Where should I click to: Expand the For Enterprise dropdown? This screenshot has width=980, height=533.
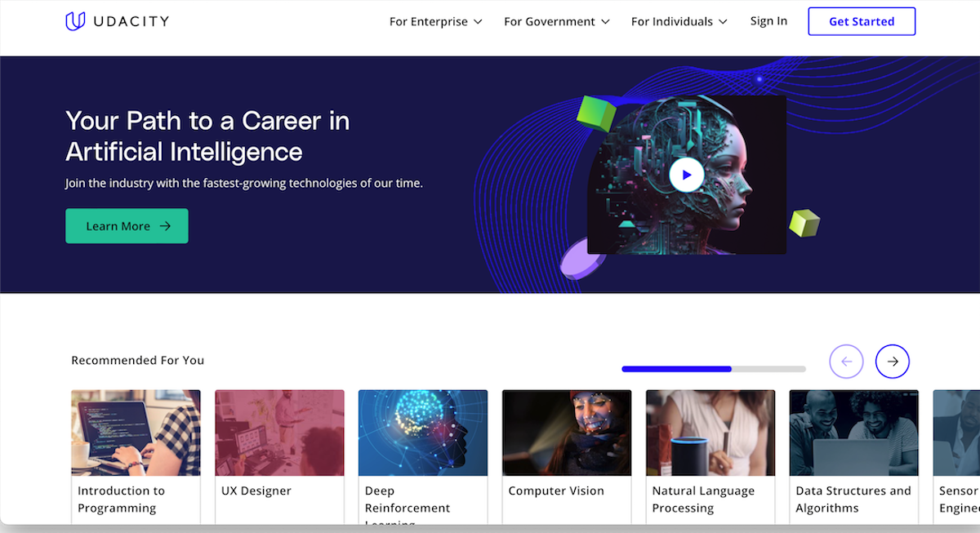pos(435,22)
